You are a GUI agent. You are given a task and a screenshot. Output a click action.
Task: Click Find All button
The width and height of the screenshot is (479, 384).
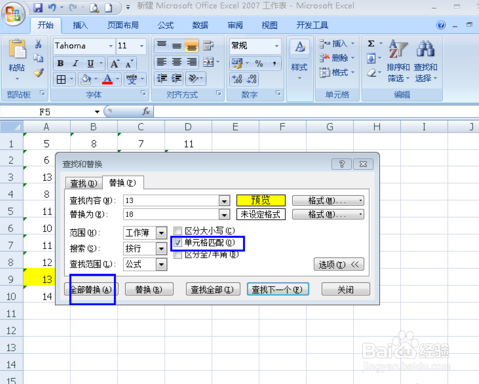[x=213, y=289]
